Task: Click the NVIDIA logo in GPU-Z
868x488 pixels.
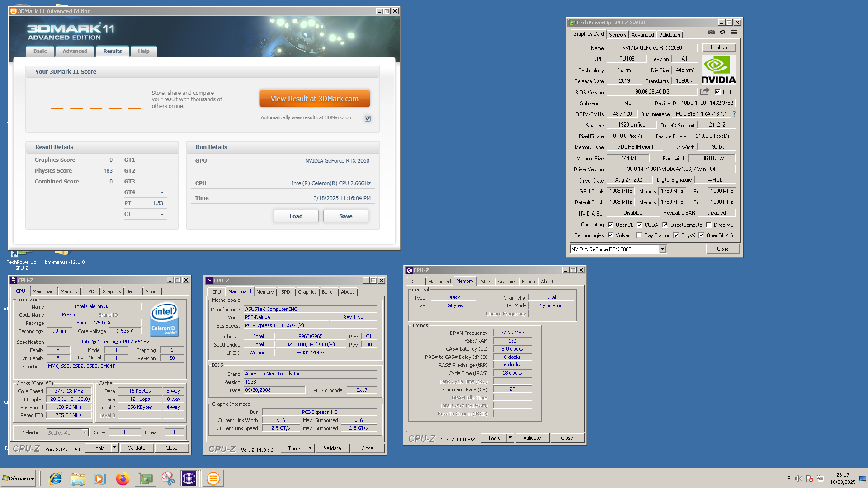Action: pos(718,70)
